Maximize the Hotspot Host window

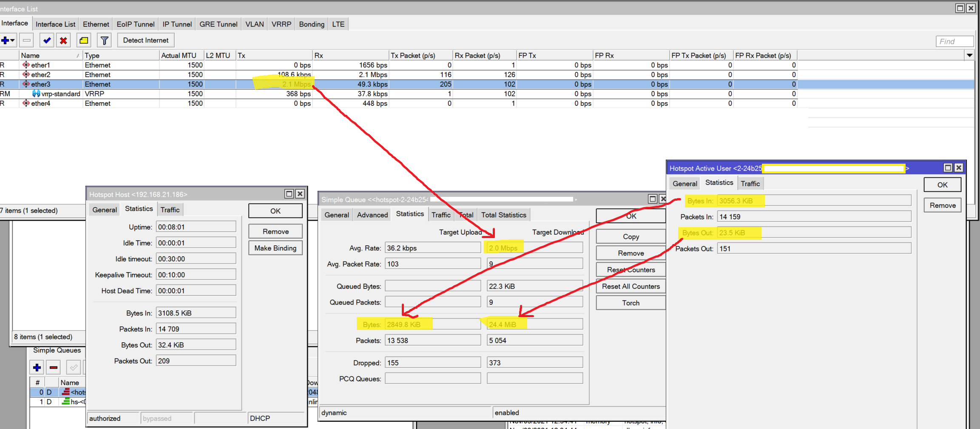(x=289, y=194)
